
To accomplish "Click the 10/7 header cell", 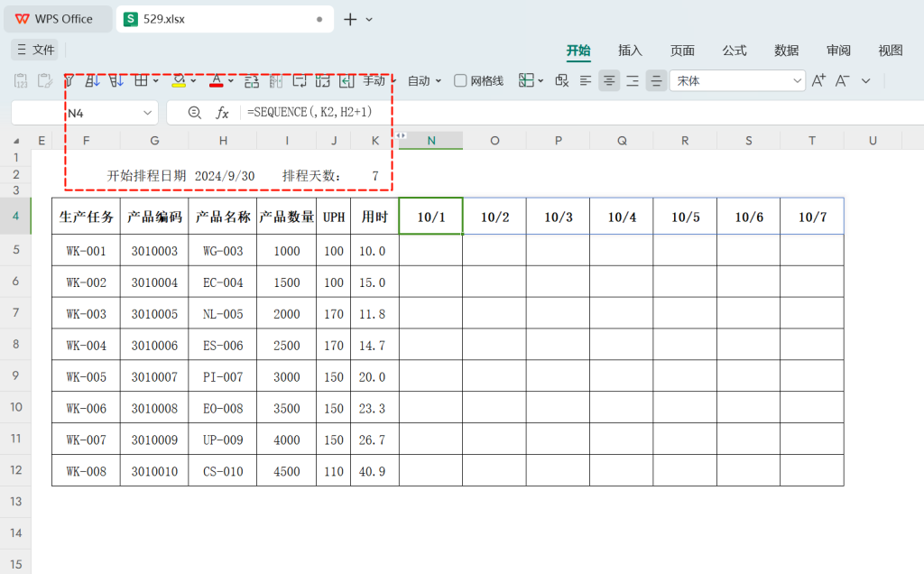I will (812, 217).
